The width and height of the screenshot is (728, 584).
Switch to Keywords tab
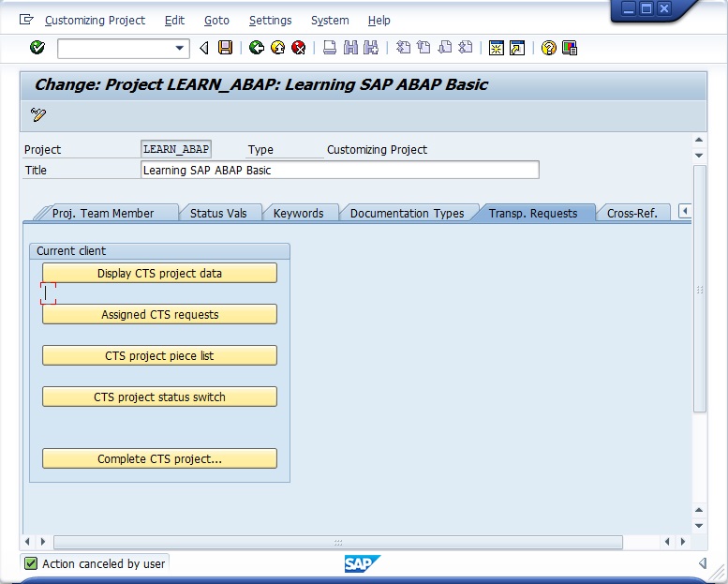click(x=298, y=213)
